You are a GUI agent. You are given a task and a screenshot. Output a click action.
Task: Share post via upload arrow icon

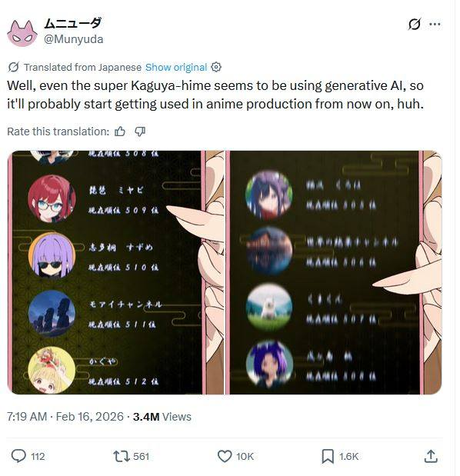(x=431, y=456)
